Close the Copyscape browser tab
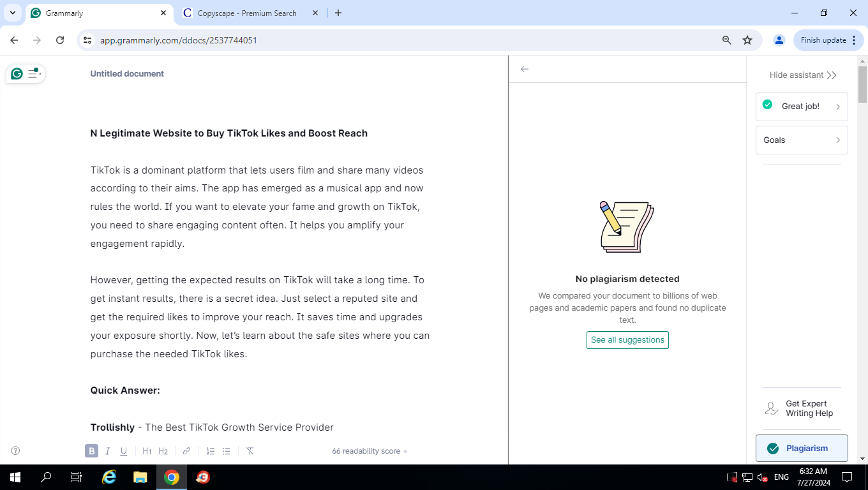 pos(315,13)
